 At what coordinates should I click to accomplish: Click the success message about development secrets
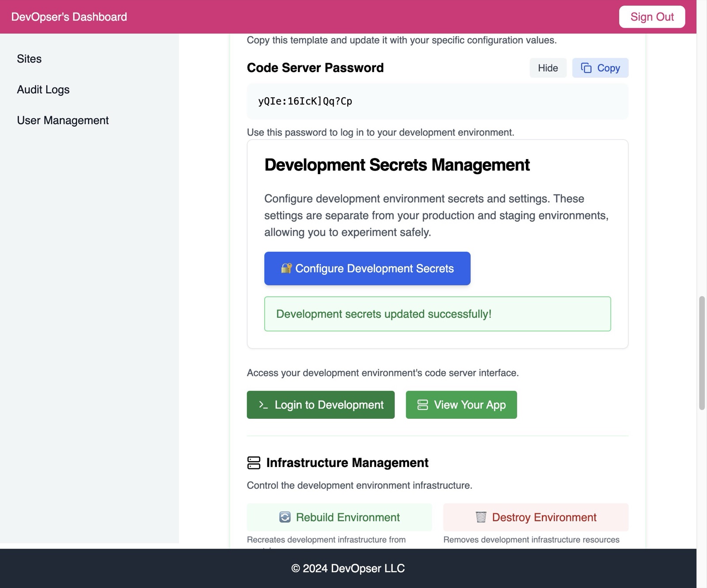pyautogui.click(x=437, y=314)
